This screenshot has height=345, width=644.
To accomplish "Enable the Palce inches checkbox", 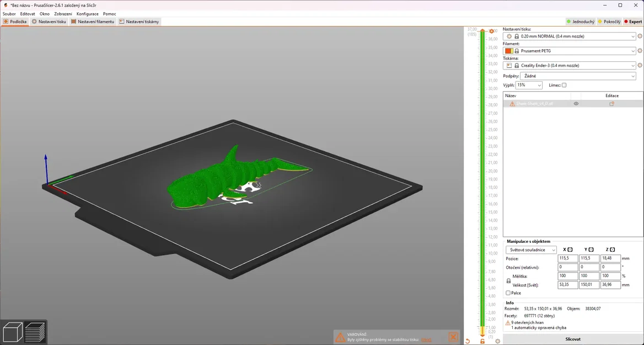I will pos(508,293).
